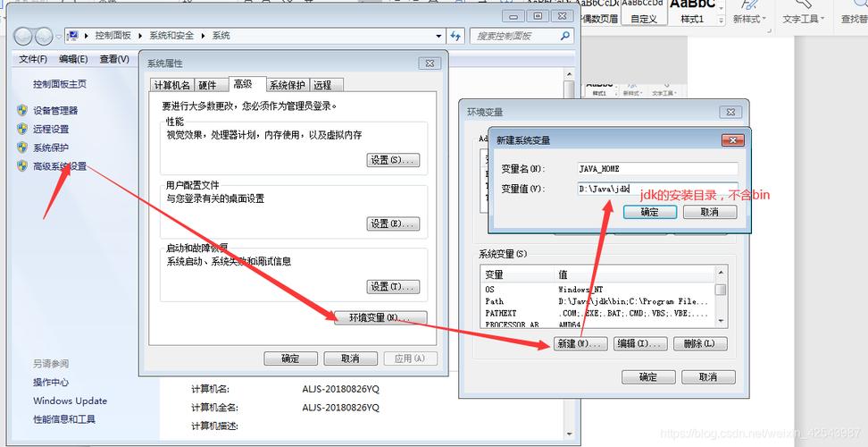Image resolution: width=868 pixels, height=447 pixels.
Task: Click 删除(L) under system variables
Action: (x=700, y=343)
